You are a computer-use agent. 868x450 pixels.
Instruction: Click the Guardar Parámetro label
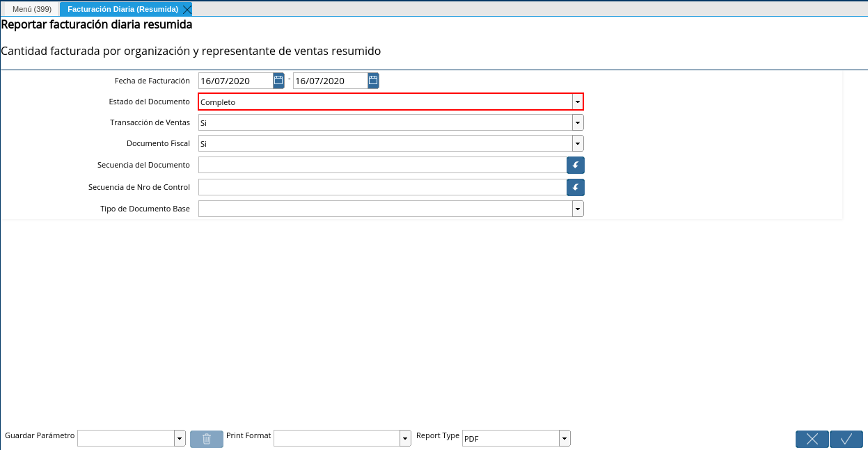point(40,435)
